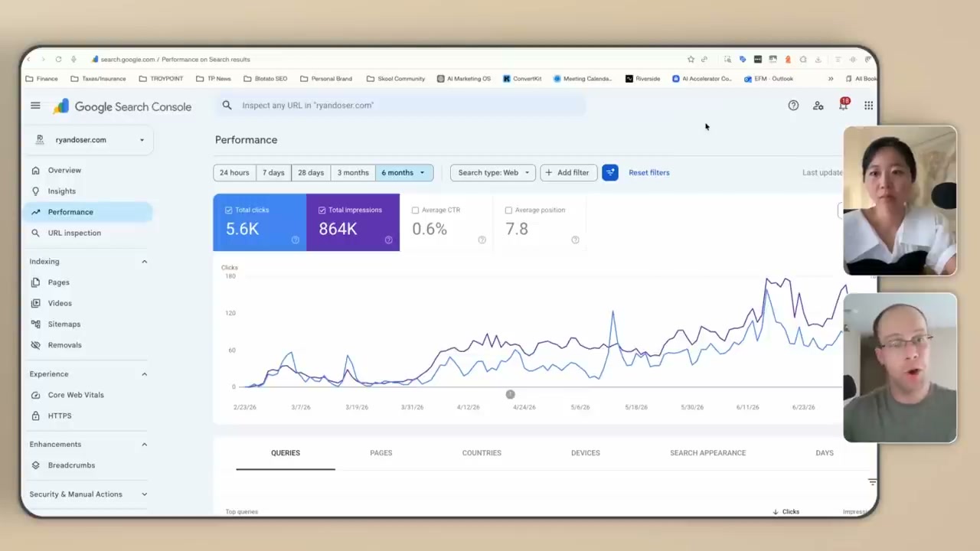Open the ConvertKit bookmark
980x551 pixels.
(522, 79)
